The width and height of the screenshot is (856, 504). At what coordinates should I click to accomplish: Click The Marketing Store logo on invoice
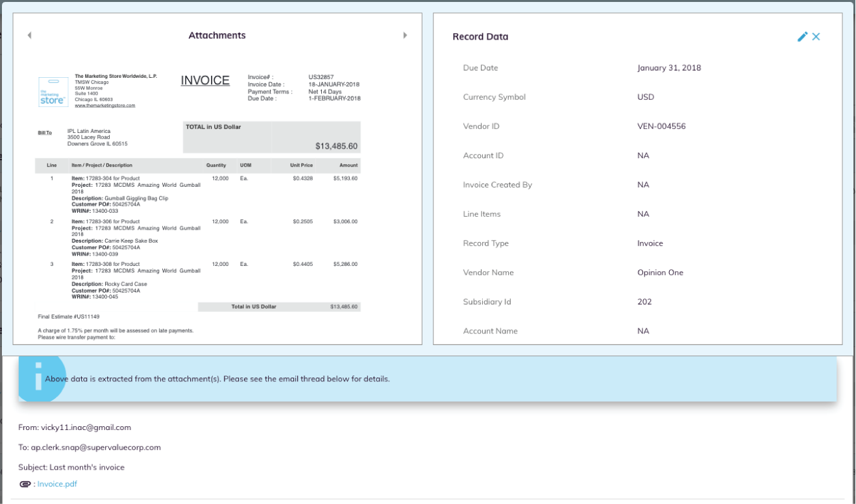pyautogui.click(x=53, y=91)
